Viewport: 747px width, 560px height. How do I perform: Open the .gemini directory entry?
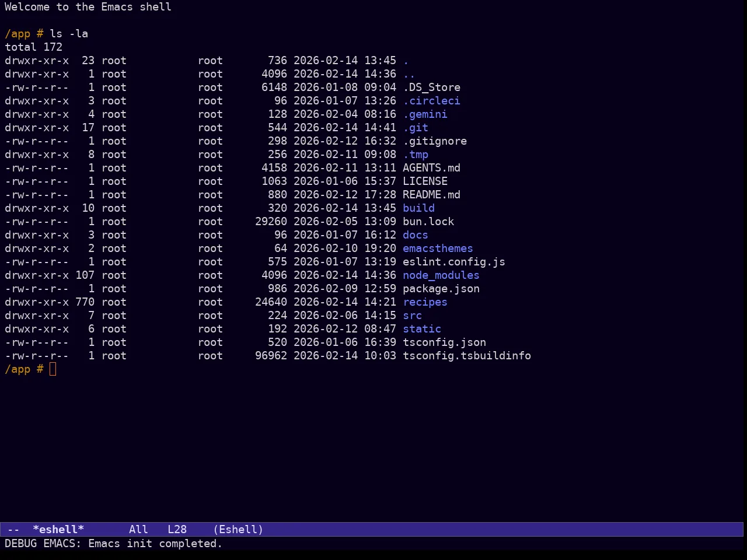coord(425,114)
